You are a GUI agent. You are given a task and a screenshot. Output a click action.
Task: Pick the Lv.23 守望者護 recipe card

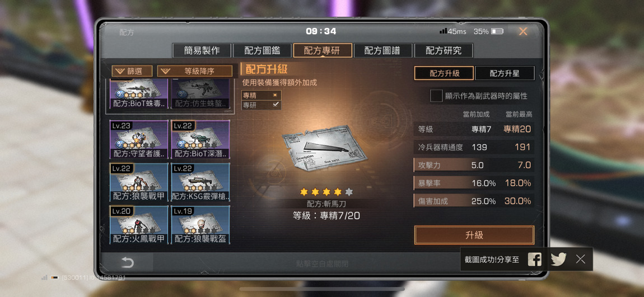tap(139, 139)
